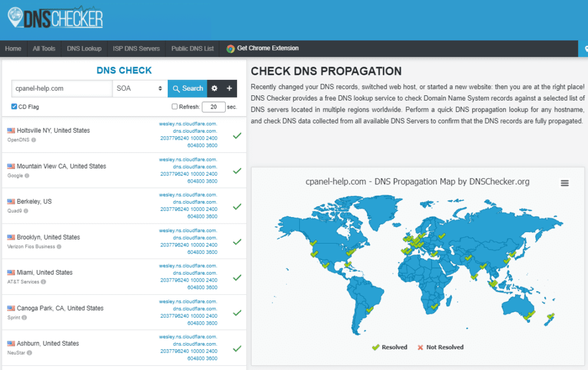588x370 pixels.
Task: Open DNS Lookup page
Action: (84, 48)
